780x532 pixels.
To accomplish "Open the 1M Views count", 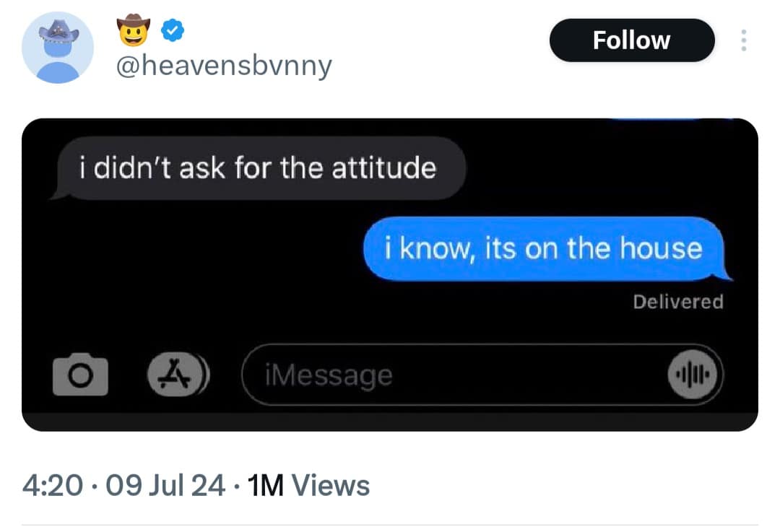I will coord(308,485).
